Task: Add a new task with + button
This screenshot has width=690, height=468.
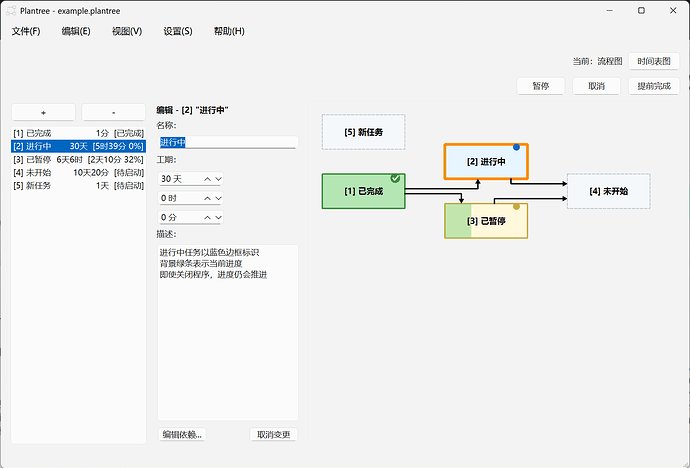Action: pyautogui.click(x=43, y=113)
